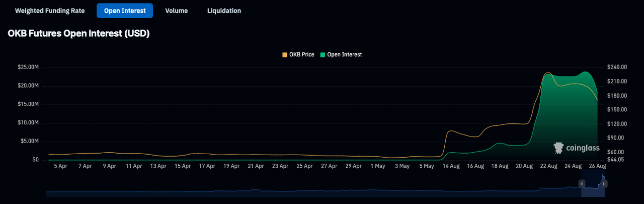Click the 18 Aug date label
Image resolution: width=644 pixels, height=204 pixels.
coord(500,166)
